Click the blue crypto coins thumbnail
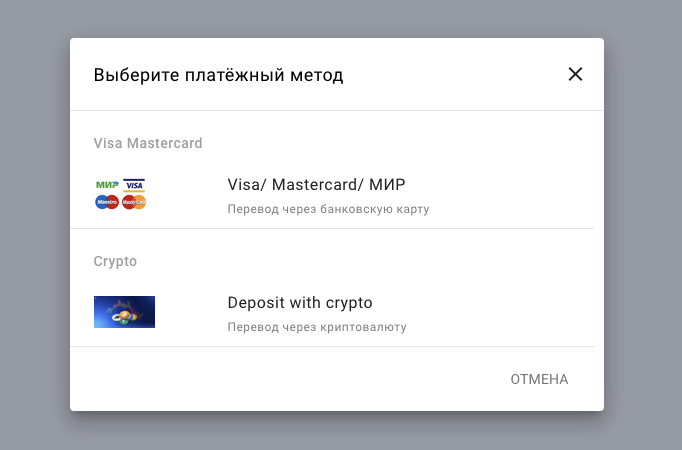 click(x=124, y=312)
